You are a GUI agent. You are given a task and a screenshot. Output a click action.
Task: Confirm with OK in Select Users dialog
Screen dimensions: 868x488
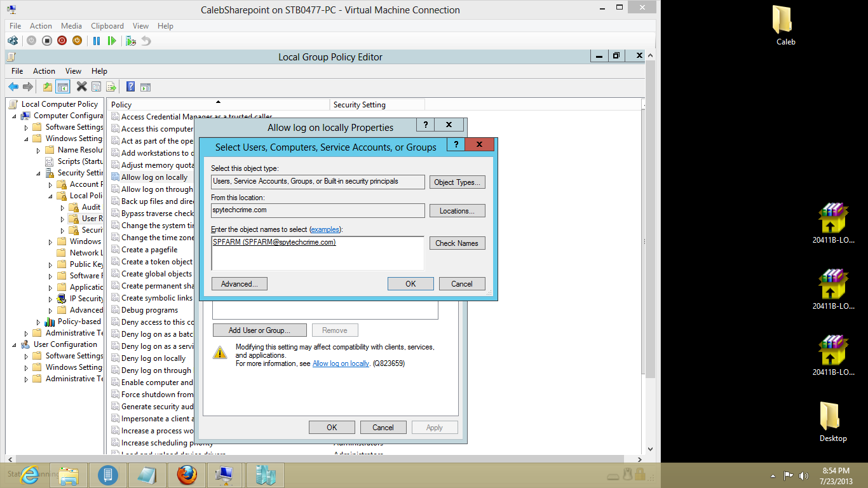(x=410, y=284)
